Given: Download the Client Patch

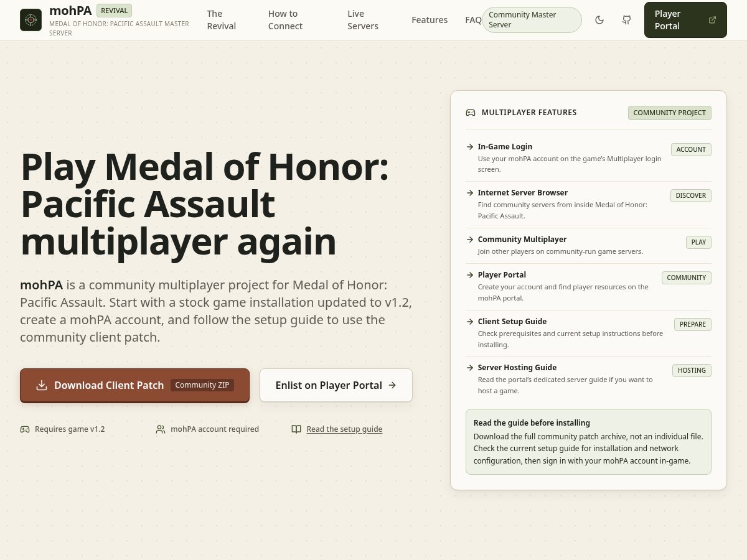Looking at the screenshot, I should (134, 385).
